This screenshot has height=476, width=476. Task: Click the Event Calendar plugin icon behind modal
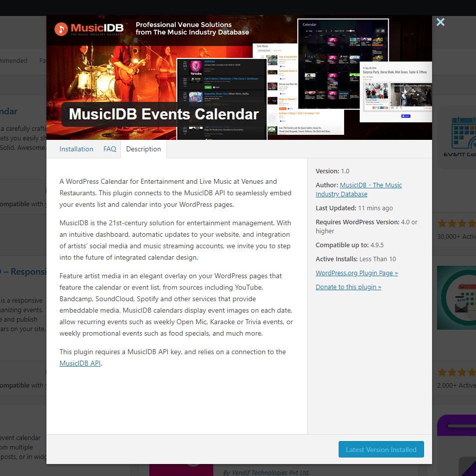tap(456, 137)
